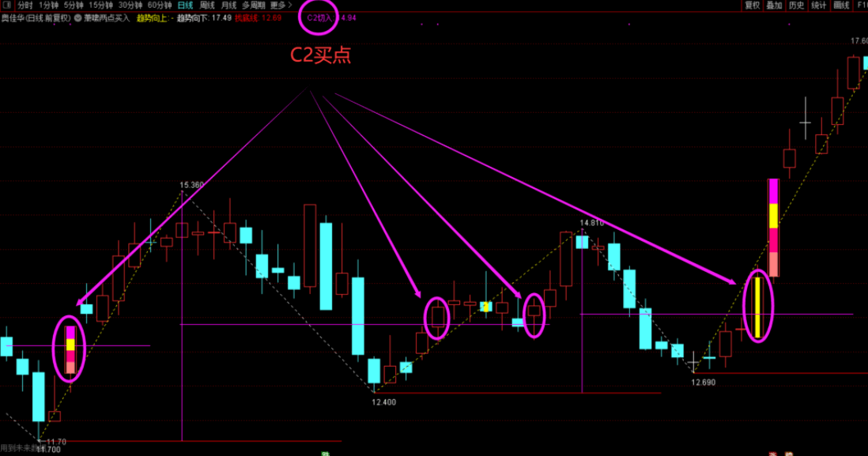Select the tall multicolor signal candle before 17.60

point(773,228)
